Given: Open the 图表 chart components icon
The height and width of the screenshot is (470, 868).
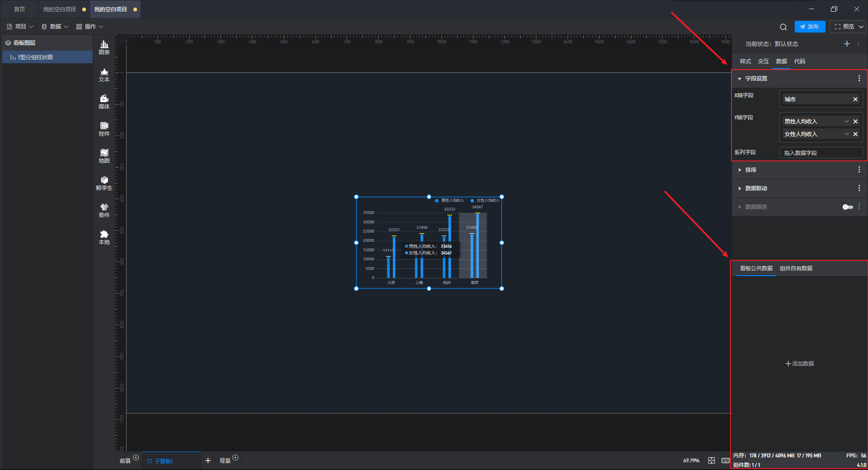Looking at the screenshot, I should click(104, 47).
